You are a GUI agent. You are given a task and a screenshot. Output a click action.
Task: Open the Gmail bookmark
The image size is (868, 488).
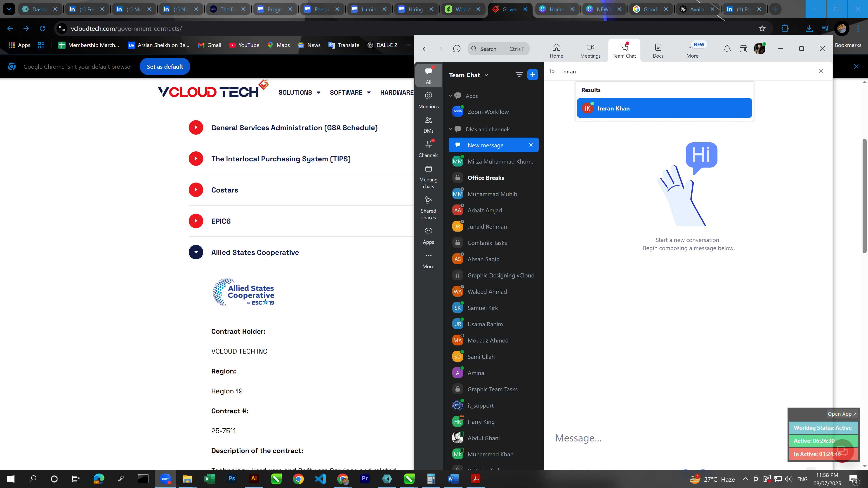210,45
